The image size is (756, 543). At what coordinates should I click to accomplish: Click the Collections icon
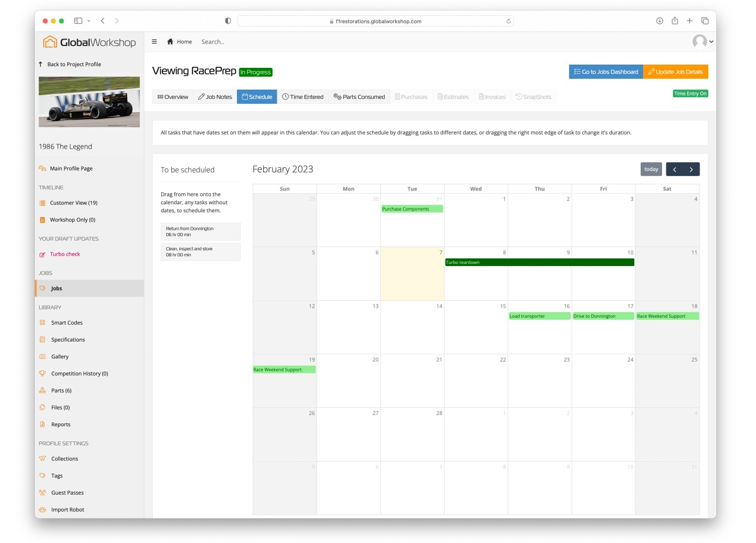[42, 458]
